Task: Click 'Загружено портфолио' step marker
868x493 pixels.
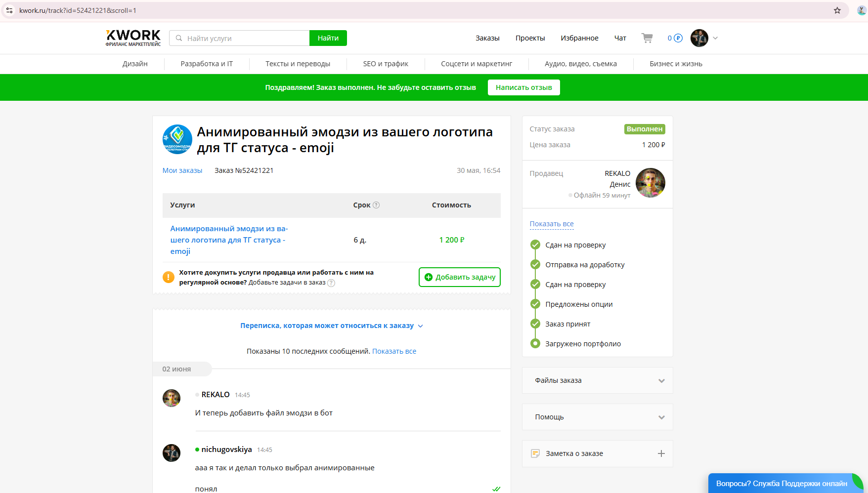Action: click(535, 343)
